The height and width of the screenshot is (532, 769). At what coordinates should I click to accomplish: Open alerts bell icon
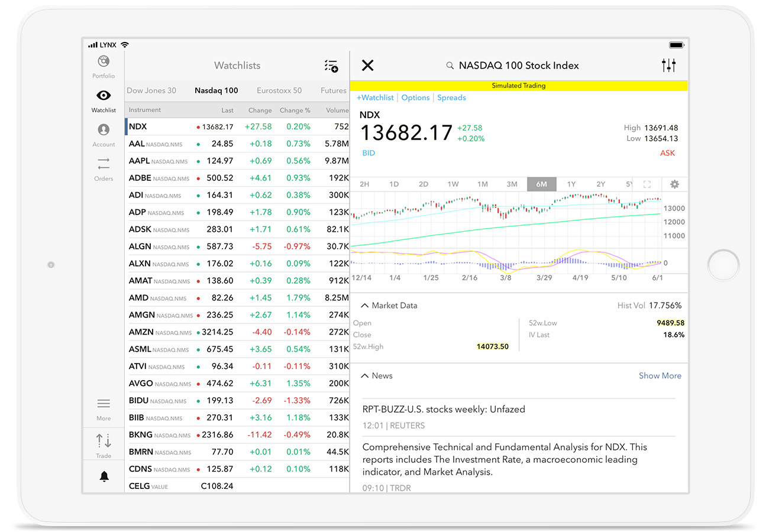coord(104,476)
